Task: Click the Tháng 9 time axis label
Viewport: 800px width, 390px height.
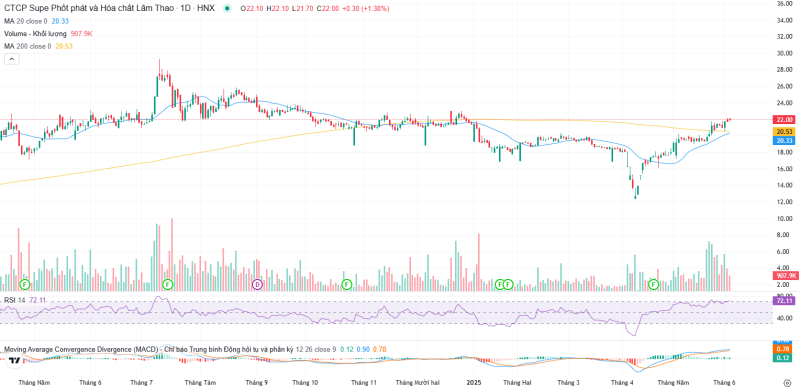Action: (256, 382)
